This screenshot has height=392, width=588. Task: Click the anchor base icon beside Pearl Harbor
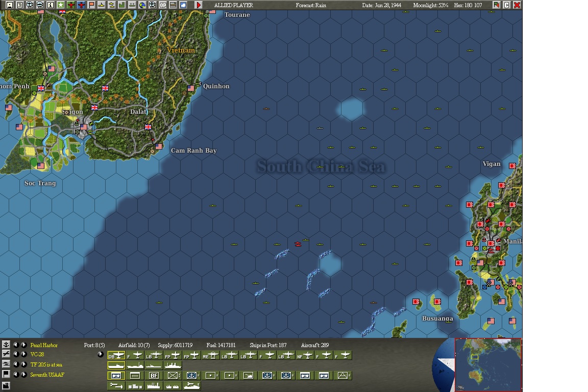6,345
